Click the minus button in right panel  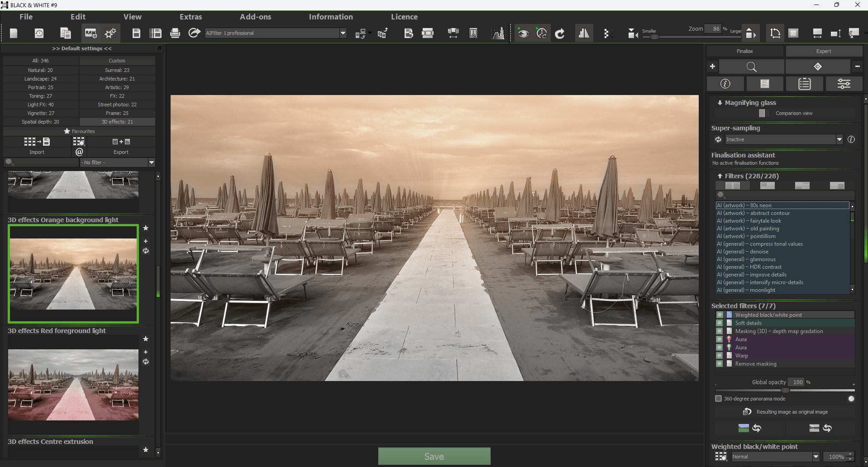[x=858, y=67]
